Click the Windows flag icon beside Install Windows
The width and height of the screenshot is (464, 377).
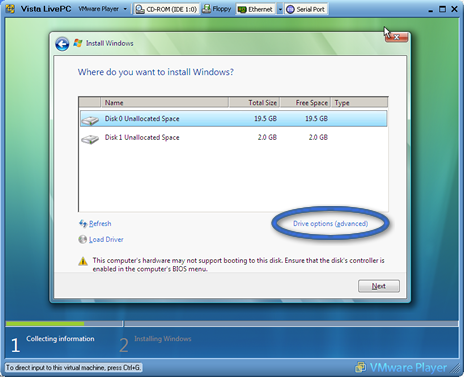(78, 43)
